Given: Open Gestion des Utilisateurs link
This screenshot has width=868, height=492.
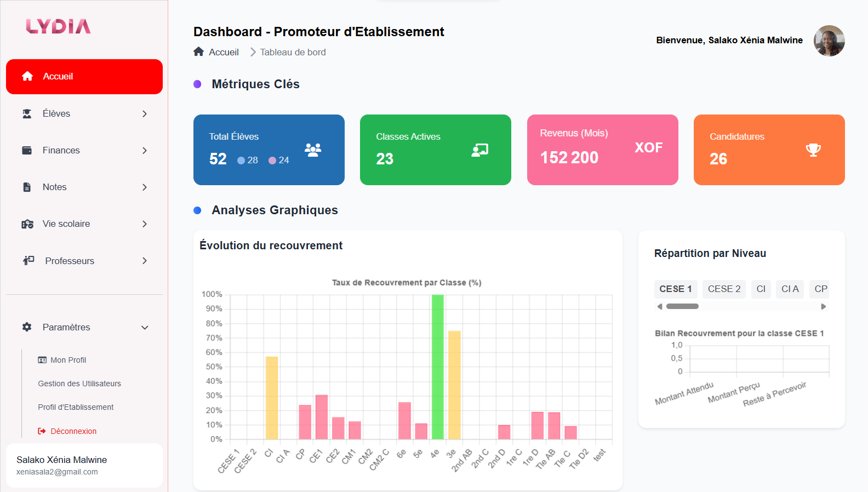Looking at the screenshot, I should pyautogui.click(x=79, y=384).
